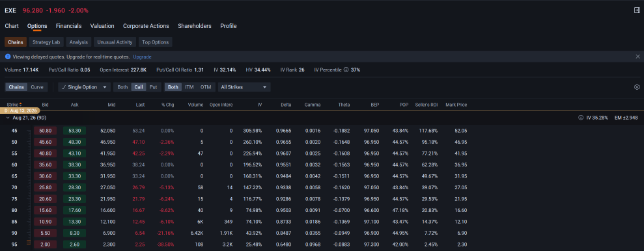Image resolution: width=644 pixels, height=251 pixels.
Task: Click ask 2.60 for strike 95
Action: [74, 244]
